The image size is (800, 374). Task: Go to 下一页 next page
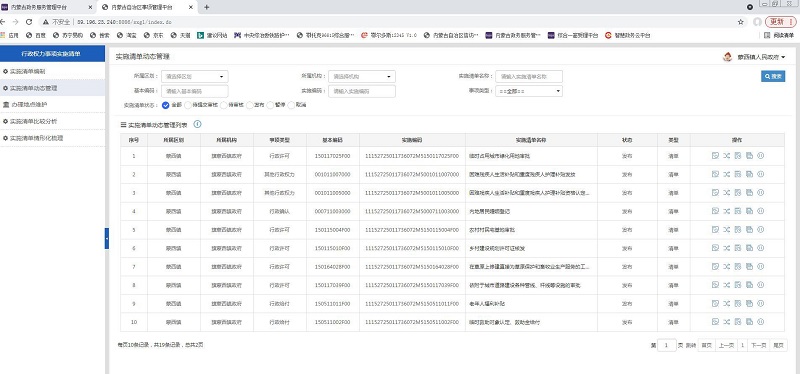pos(759,345)
